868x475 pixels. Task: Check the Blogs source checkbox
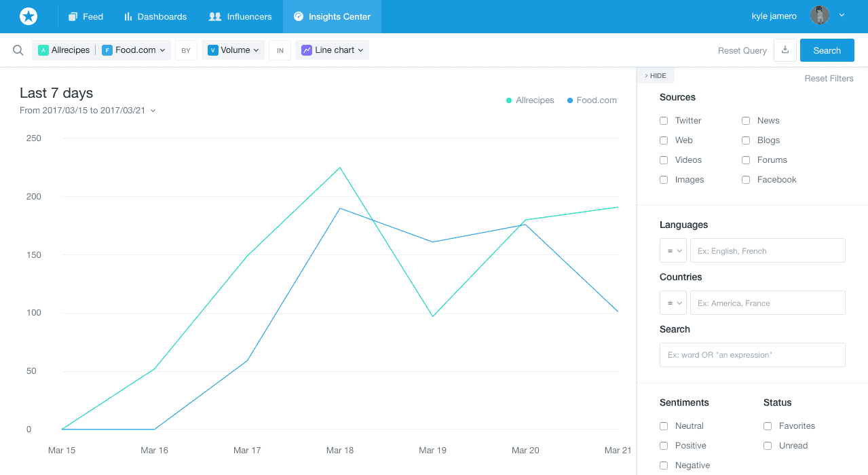coord(746,140)
